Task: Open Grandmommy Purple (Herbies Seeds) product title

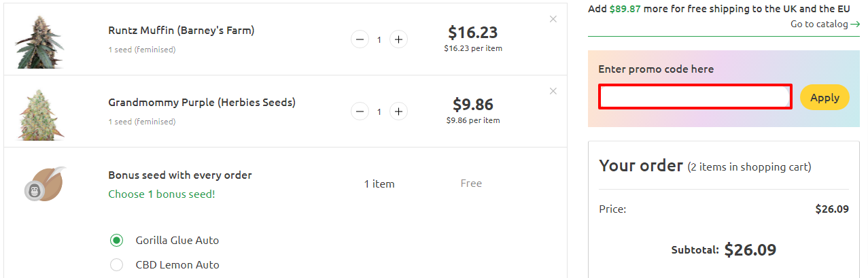Action: 202,103
